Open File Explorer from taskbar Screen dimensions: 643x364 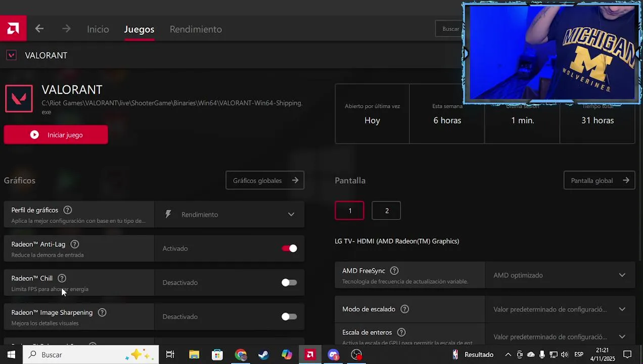tap(194, 354)
